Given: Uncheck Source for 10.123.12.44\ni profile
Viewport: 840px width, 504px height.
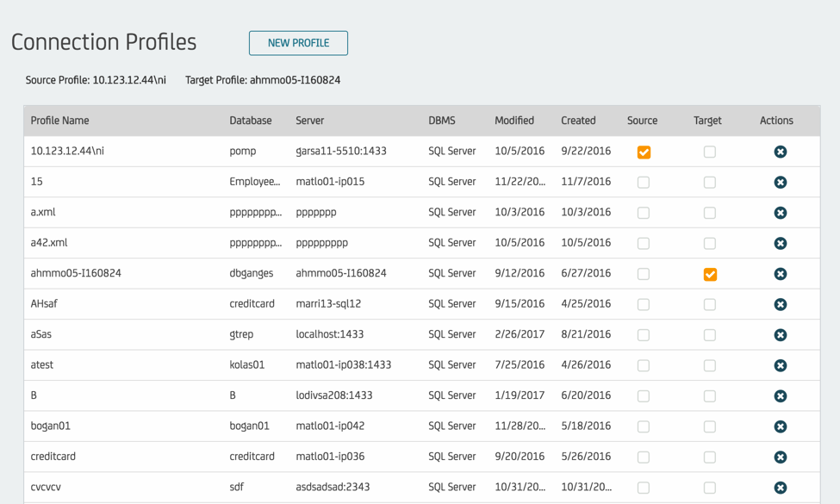Looking at the screenshot, I should click(x=644, y=152).
